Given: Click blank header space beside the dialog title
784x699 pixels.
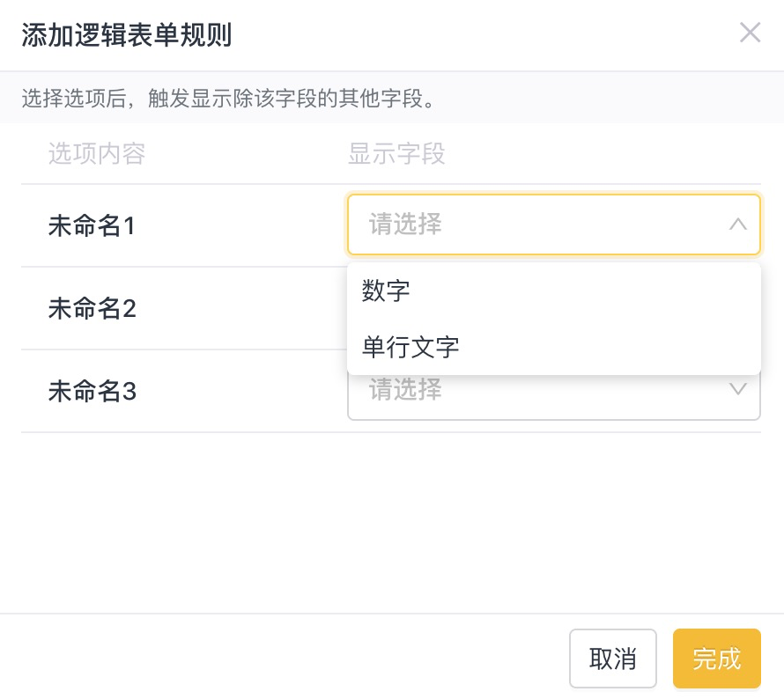Looking at the screenshot, I should tap(484, 35).
